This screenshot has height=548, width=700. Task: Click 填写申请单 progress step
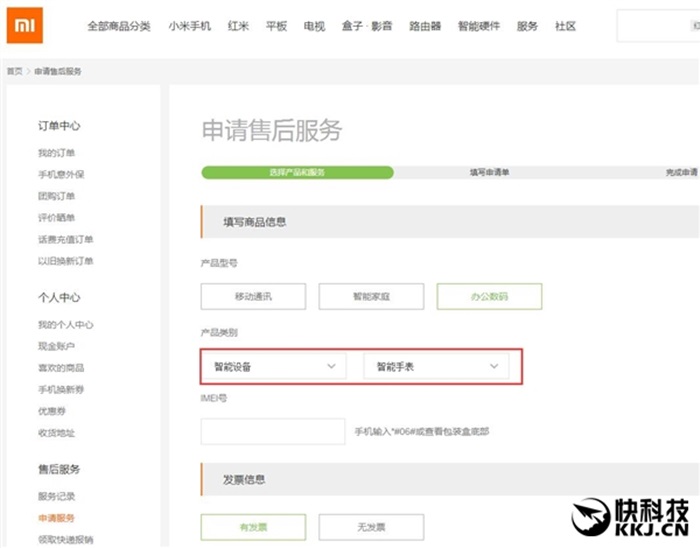490,172
